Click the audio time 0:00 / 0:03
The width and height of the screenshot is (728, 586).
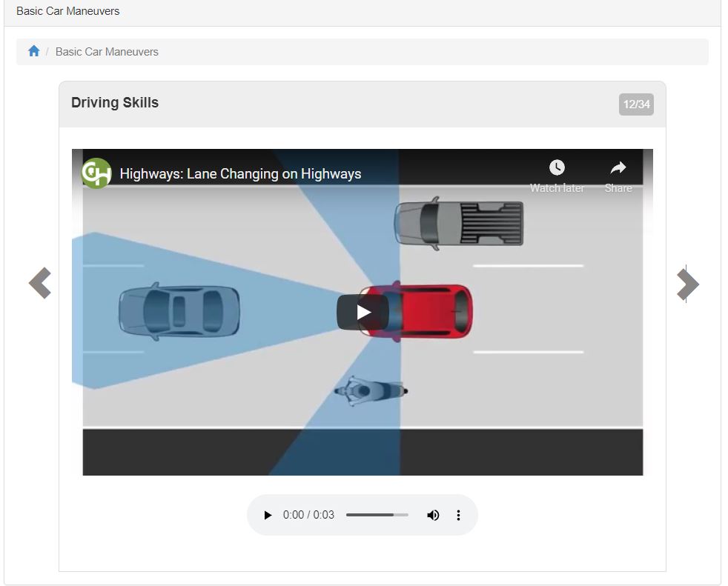(308, 515)
